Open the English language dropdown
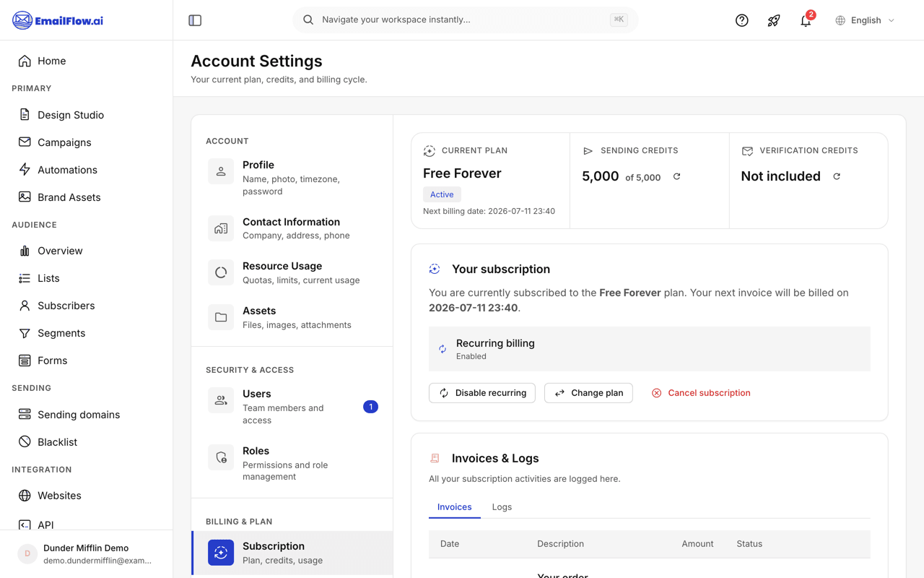This screenshot has width=924, height=578. point(865,20)
